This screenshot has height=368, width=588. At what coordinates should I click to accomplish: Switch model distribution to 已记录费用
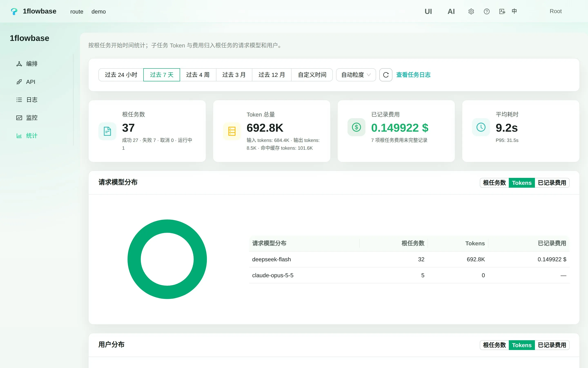pos(552,183)
